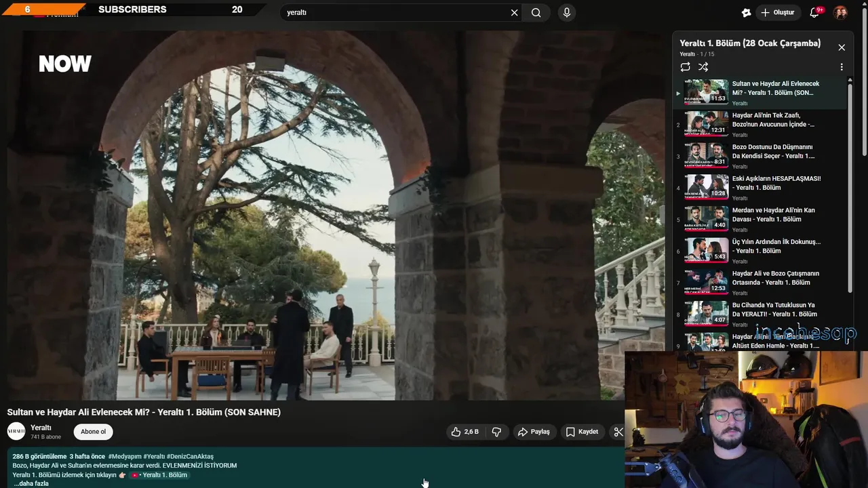
Task: Open playlist more options menu
Action: 842,67
